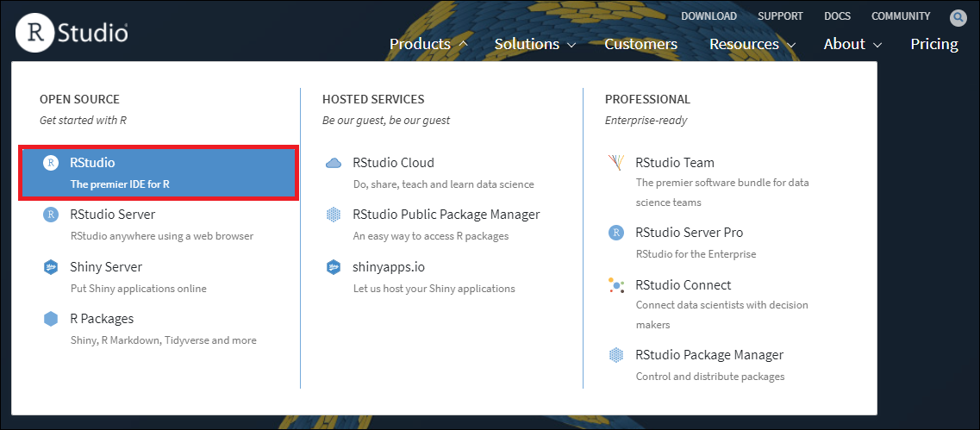Open the search magnifier icon

958,17
